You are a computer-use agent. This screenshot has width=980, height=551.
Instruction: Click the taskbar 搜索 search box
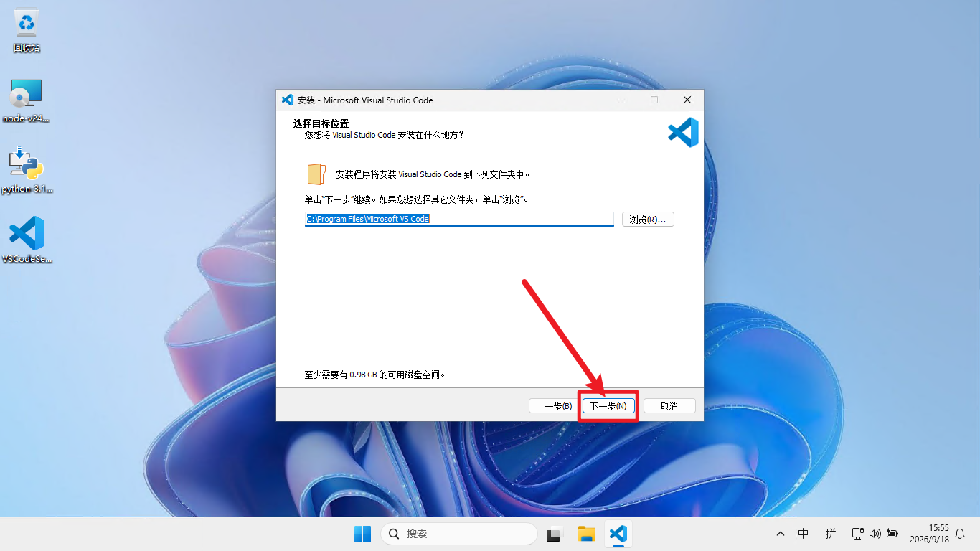click(459, 534)
